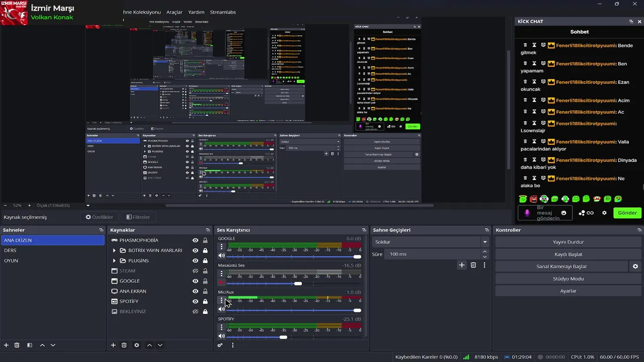644x362 pixels.
Task: Remove selected source with trash icon
Action: [x=124, y=345]
